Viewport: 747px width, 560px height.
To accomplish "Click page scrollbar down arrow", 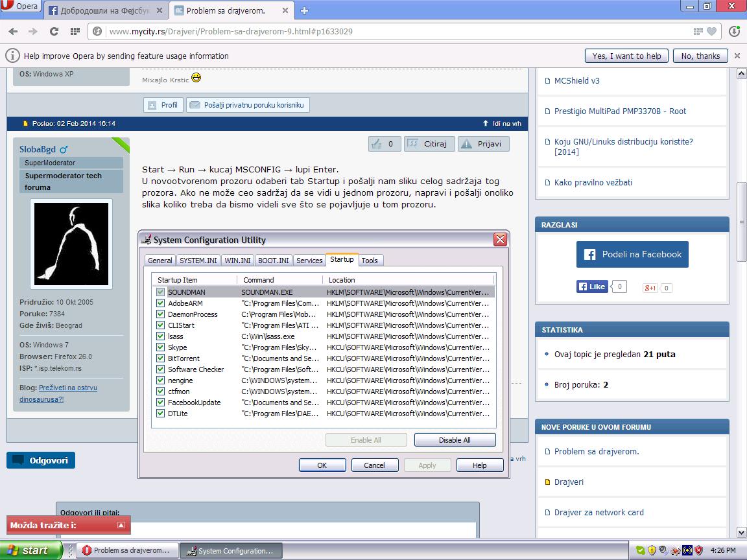I will [x=741, y=532].
